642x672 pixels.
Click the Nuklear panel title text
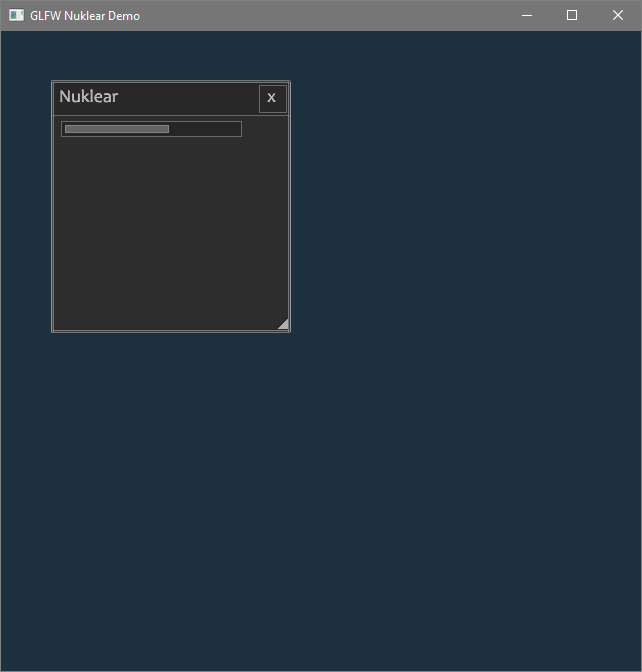point(88,96)
